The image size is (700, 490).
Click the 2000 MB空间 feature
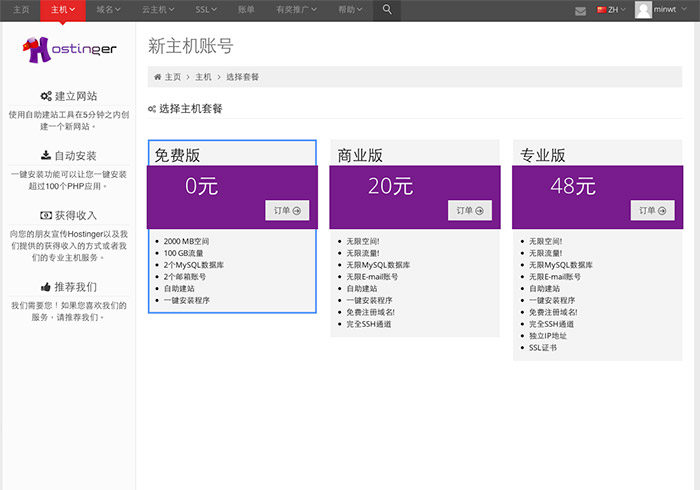pyautogui.click(x=186, y=241)
